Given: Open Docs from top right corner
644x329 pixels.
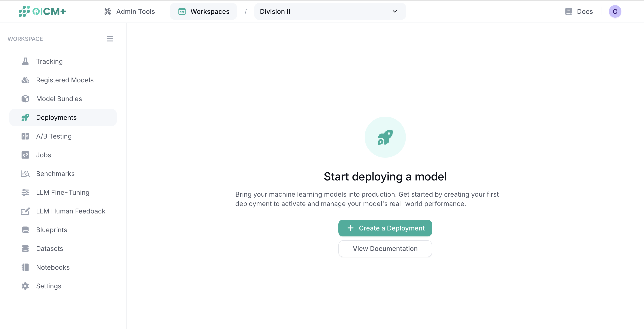Looking at the screenshot, I should (578, 11).
